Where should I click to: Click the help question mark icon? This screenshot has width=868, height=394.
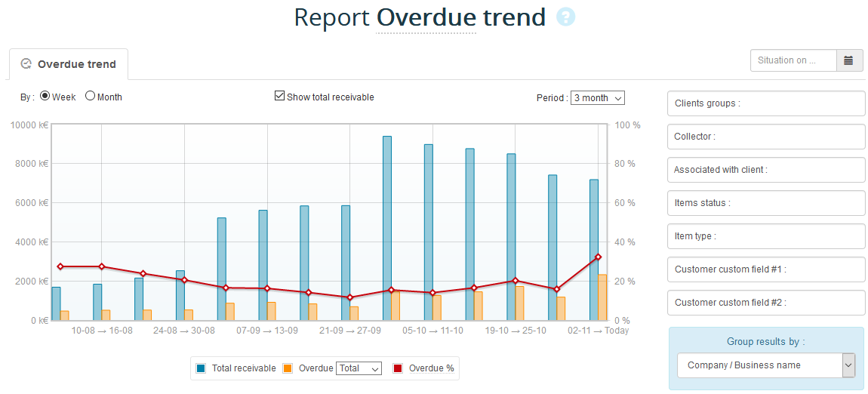point(565,17)
